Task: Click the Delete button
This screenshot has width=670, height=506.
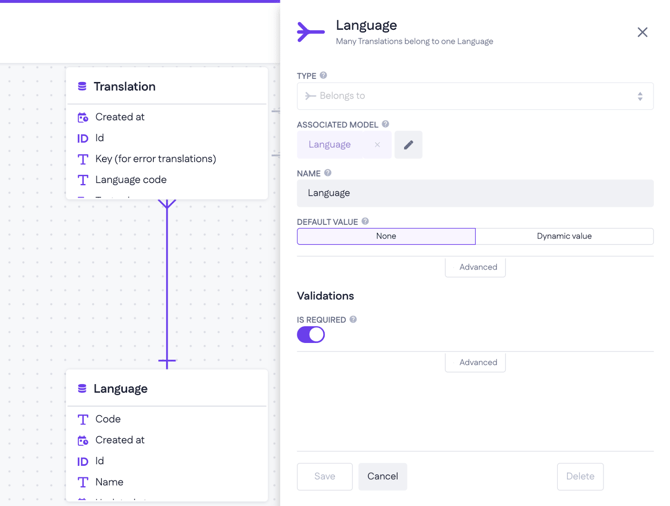Action: pyautogui.click(x=580, y=476)
